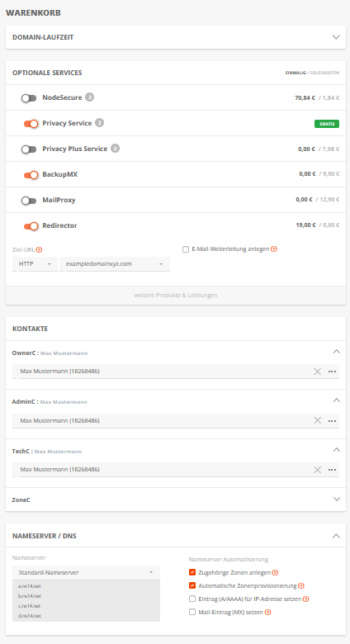Select nameserver entry b.ns14.net
The height and width of the screenshot is (644, 350).
tap(30, 596)
